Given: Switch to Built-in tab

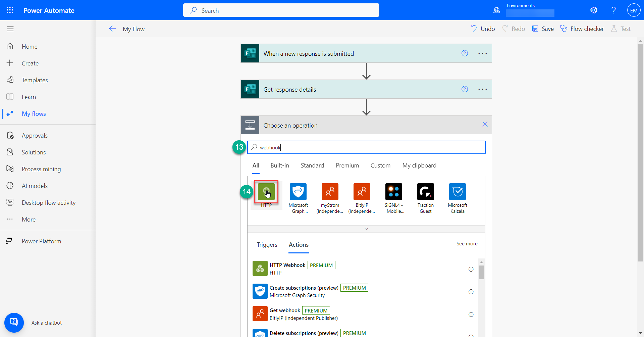Looking at the screenshot, I should (280, 165).
